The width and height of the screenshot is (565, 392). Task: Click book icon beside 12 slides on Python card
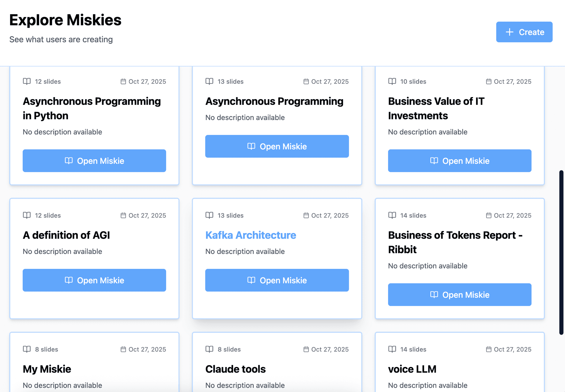coord(27,82)
